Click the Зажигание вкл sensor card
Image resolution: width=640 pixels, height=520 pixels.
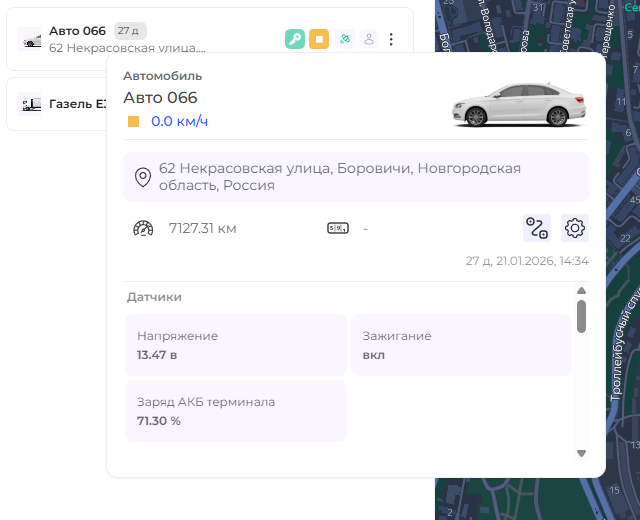tap(461, 345)
